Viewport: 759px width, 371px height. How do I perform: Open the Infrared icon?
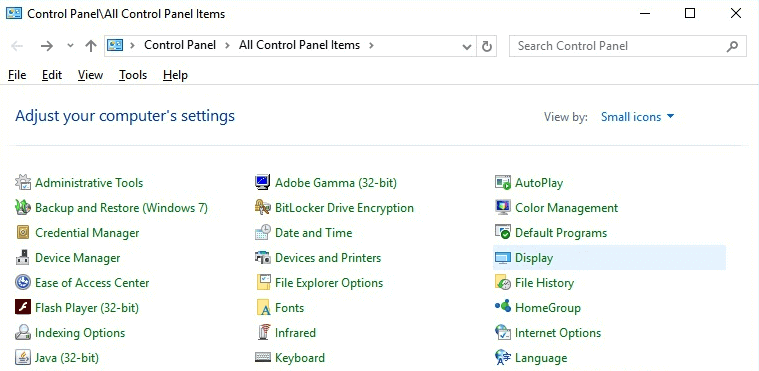[263, 333]
